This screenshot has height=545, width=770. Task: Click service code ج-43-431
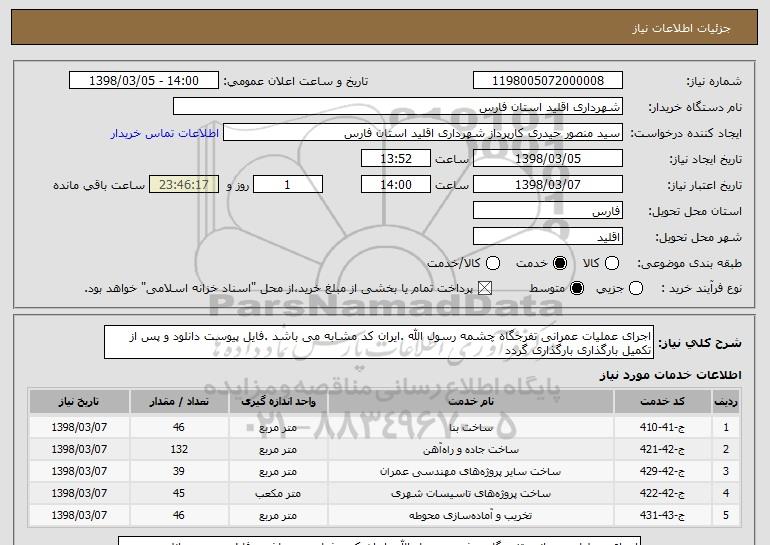point(662,516)
